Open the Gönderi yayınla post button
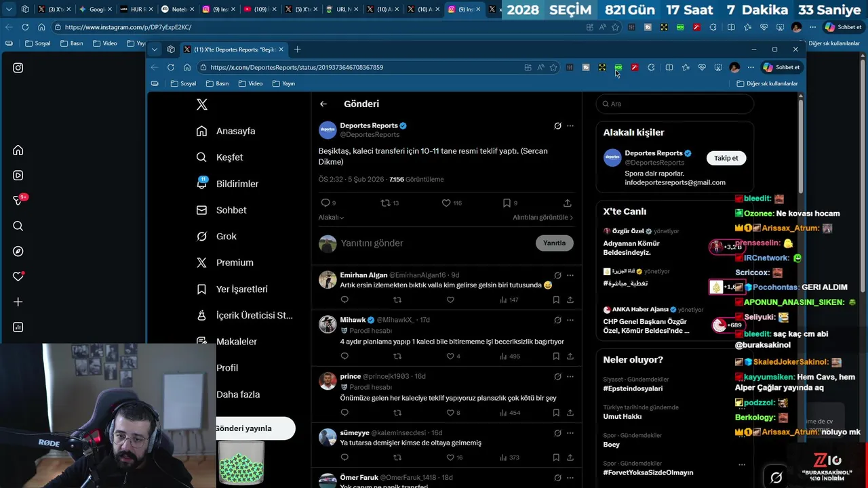Image resolution: width=868 pixels, height=488 pixels. [x=255, y=428]
